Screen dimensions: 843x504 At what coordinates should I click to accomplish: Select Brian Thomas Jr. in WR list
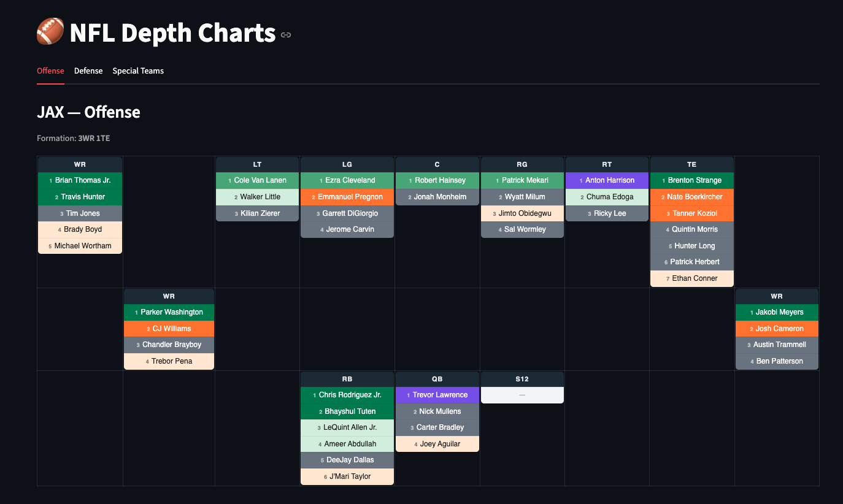pyautogui.click(x=80, y=180)
